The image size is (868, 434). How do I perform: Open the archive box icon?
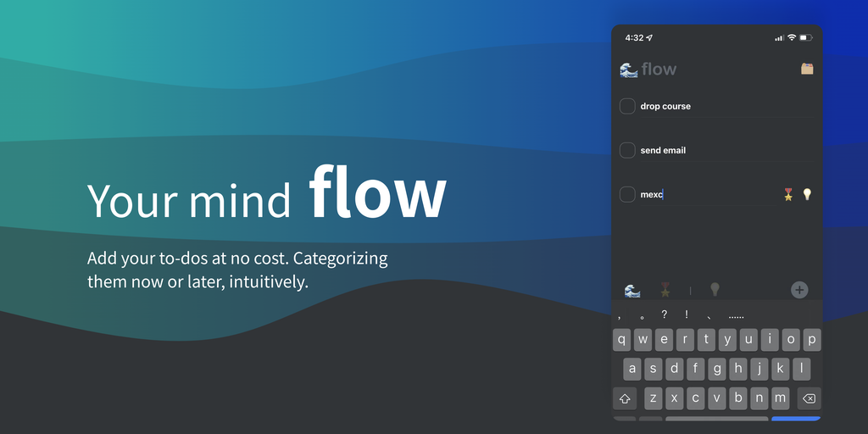point(807,69)
